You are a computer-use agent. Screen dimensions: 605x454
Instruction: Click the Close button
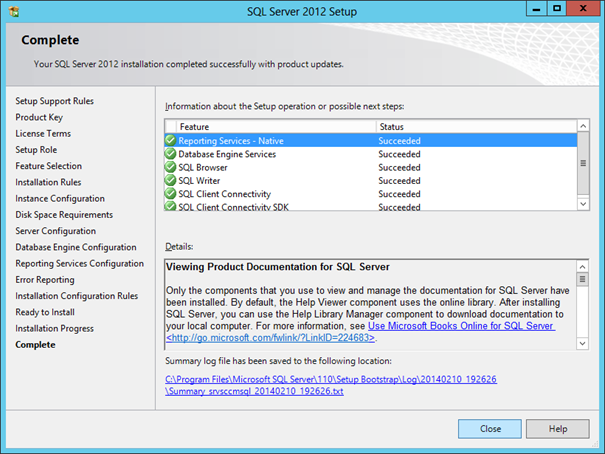(490, 429)
